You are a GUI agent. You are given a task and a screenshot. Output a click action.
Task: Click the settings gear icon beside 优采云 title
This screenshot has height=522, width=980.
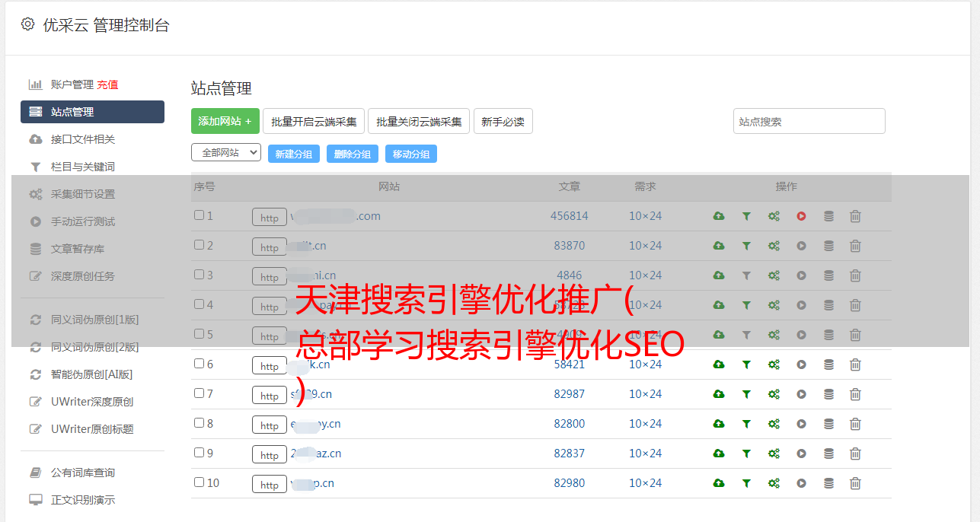click(27, 24)
